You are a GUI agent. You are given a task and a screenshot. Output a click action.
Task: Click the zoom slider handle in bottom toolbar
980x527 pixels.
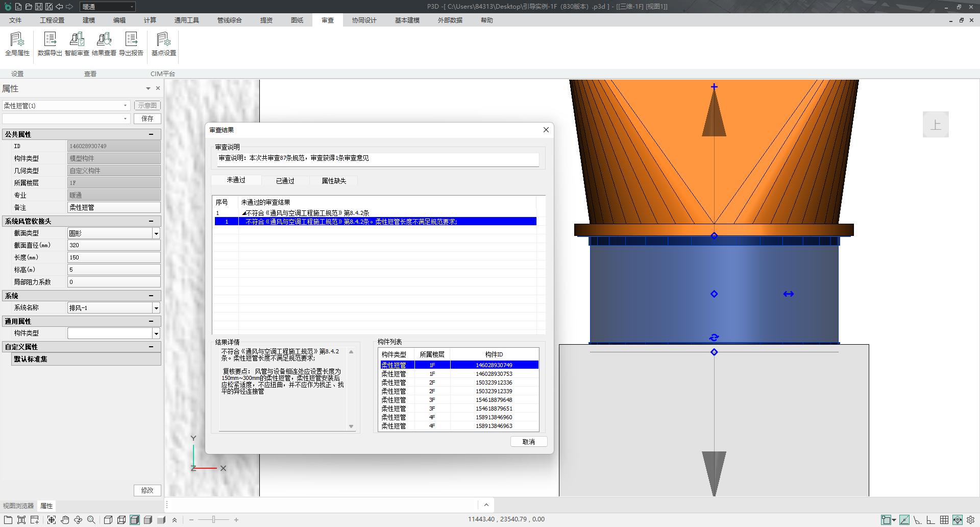coord(213,520)
